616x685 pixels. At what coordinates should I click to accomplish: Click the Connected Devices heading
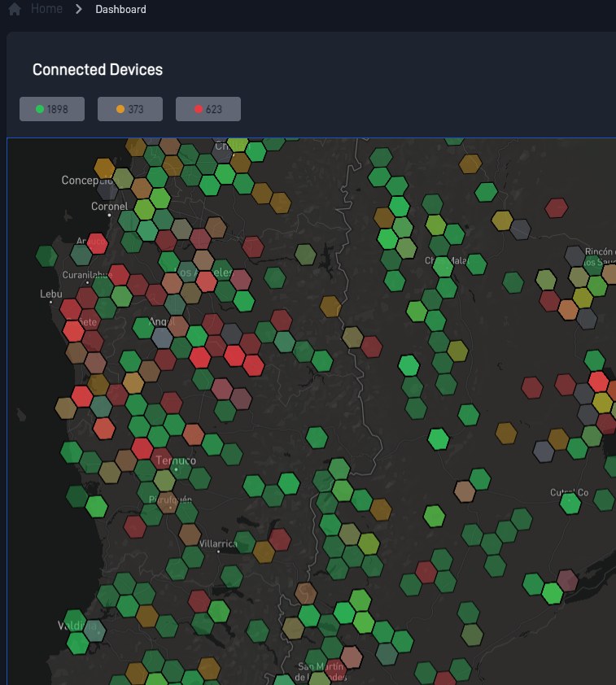(98, 69)
